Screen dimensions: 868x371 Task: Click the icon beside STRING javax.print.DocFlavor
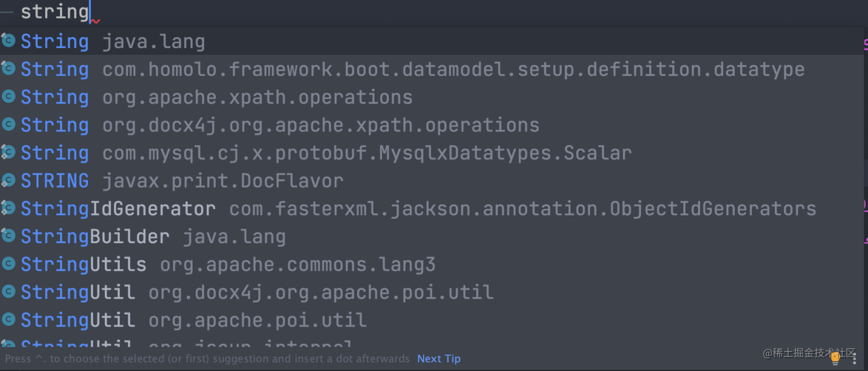coord(8,181)
